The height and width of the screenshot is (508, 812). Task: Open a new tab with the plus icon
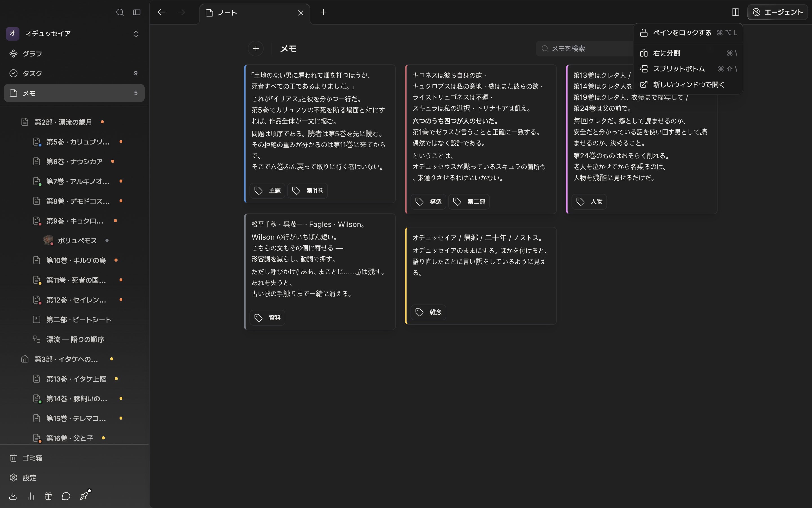coord(323,12)
